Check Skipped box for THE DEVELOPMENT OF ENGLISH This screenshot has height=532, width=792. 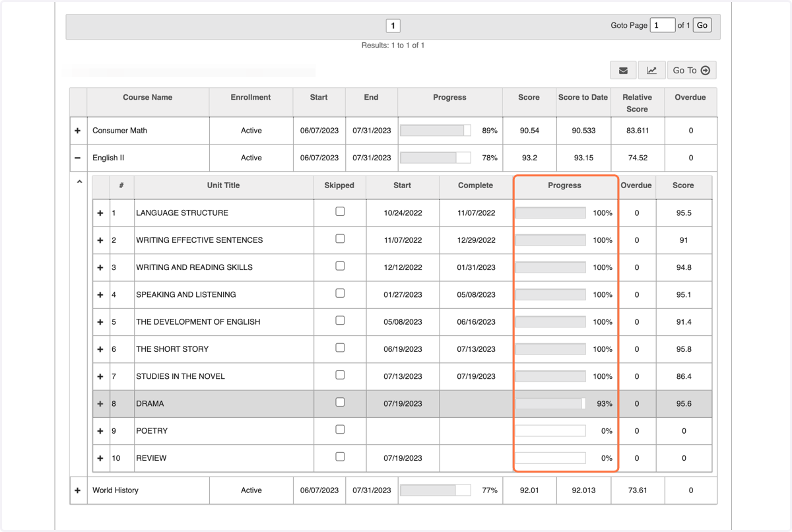pyautogui.click(x=340, y=321)
